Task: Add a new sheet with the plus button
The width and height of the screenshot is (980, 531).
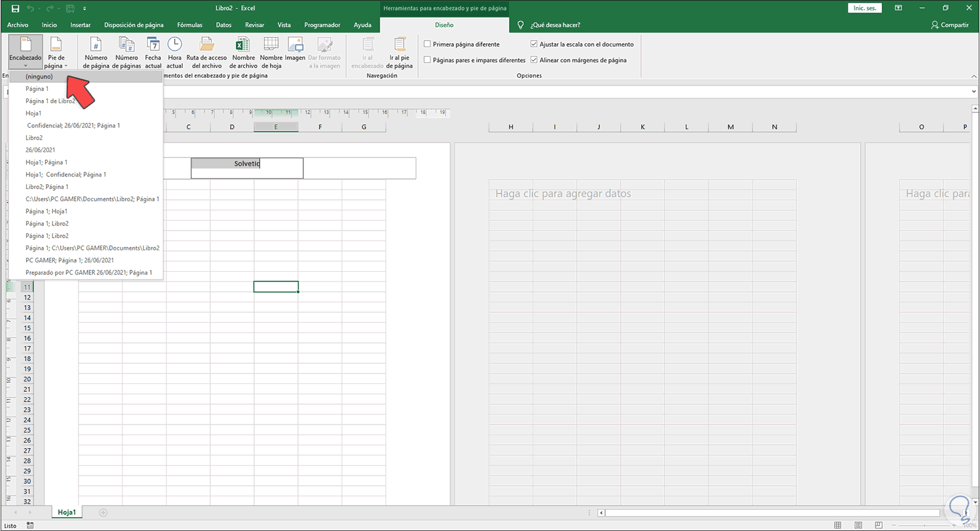Action: (103, 513)
